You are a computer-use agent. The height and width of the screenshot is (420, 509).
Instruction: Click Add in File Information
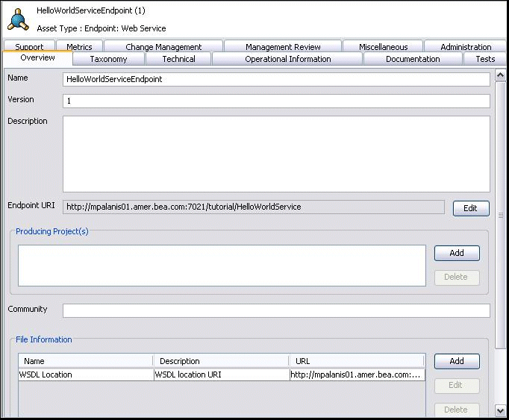tap(457, 361)
